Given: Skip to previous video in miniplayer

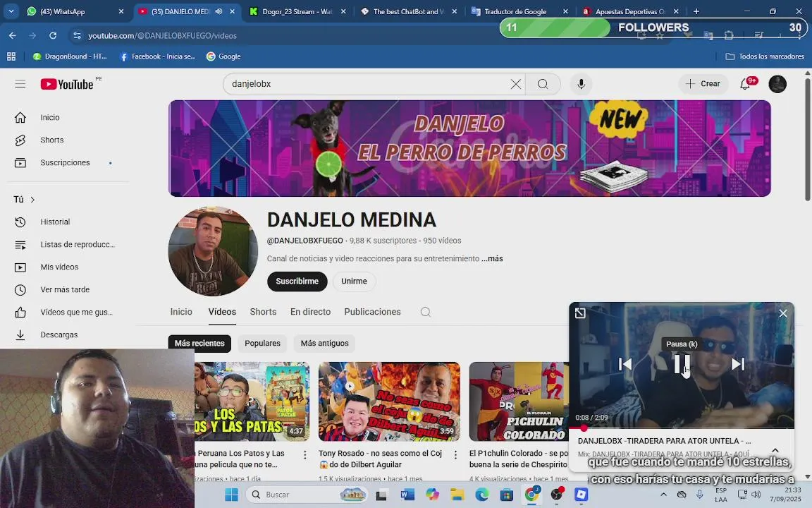Looking at the screenshot, I should 625,364.
